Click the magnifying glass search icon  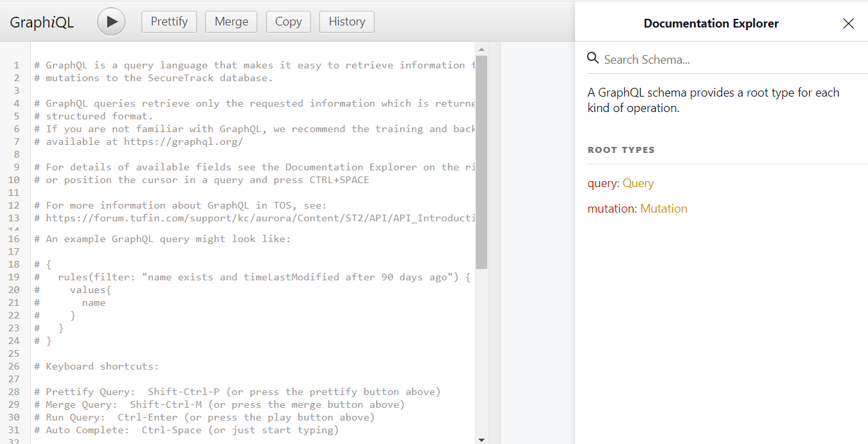click(593, 58)
